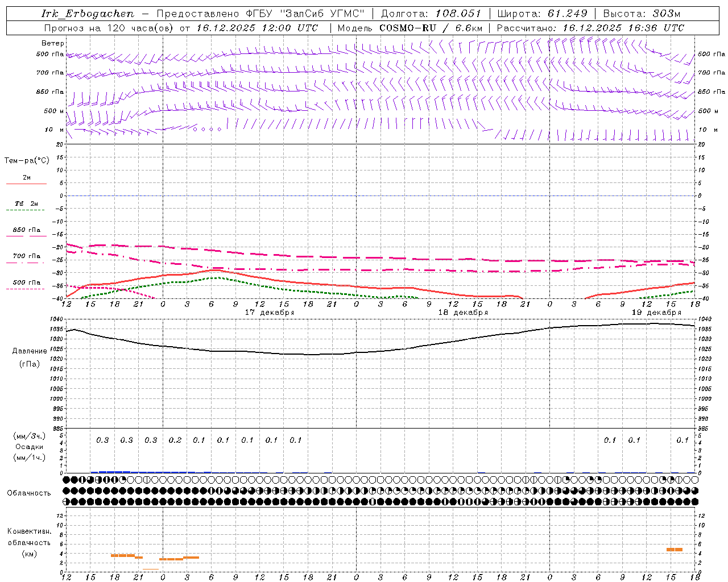Click the Давление panel label
This screenshot has height=582, width=728.
click(30, 351)
